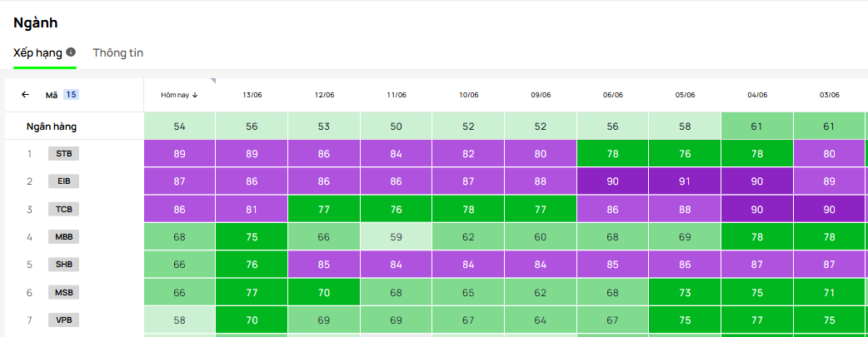Click the corner triangle marker above Hôm nay
Viewport: 868px width, 337px height.
point(212,81)
